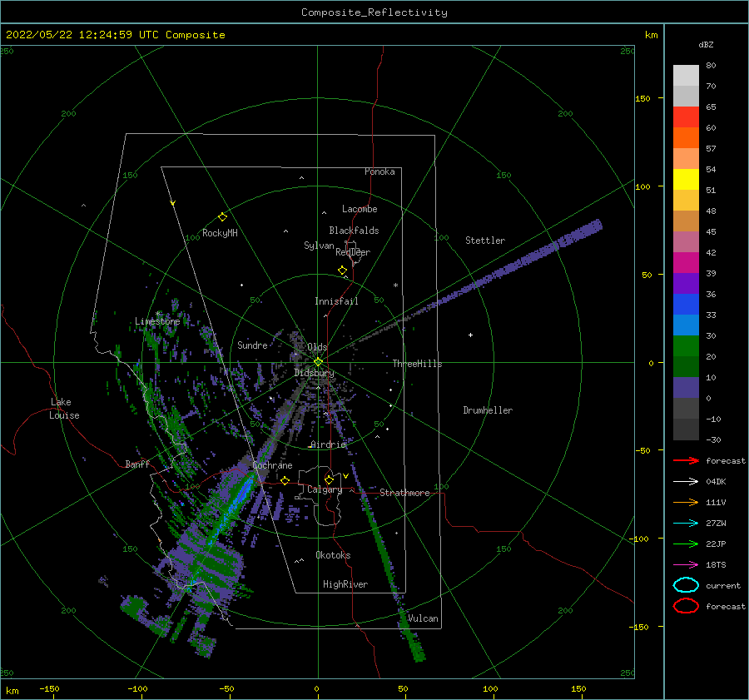749x700 pixels.
Task: Click the magenta 18TS arrow icon
Action: (x=686, y=565)
